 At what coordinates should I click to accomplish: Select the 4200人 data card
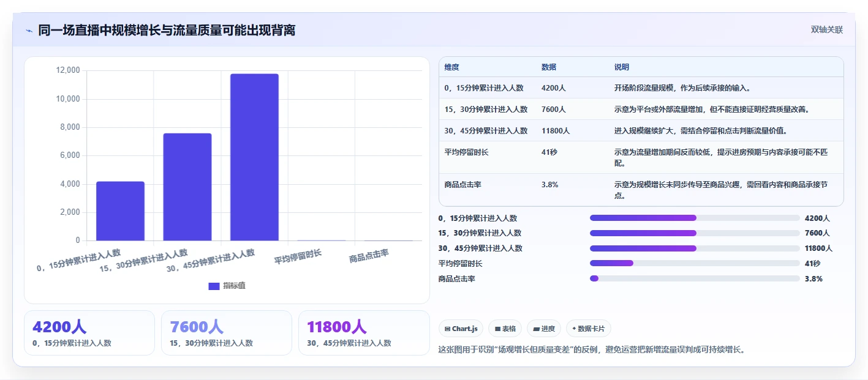coord(89,333)
